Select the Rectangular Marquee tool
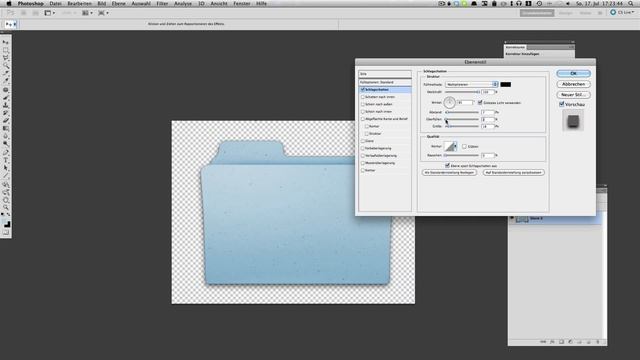 [x=6, y=50]
